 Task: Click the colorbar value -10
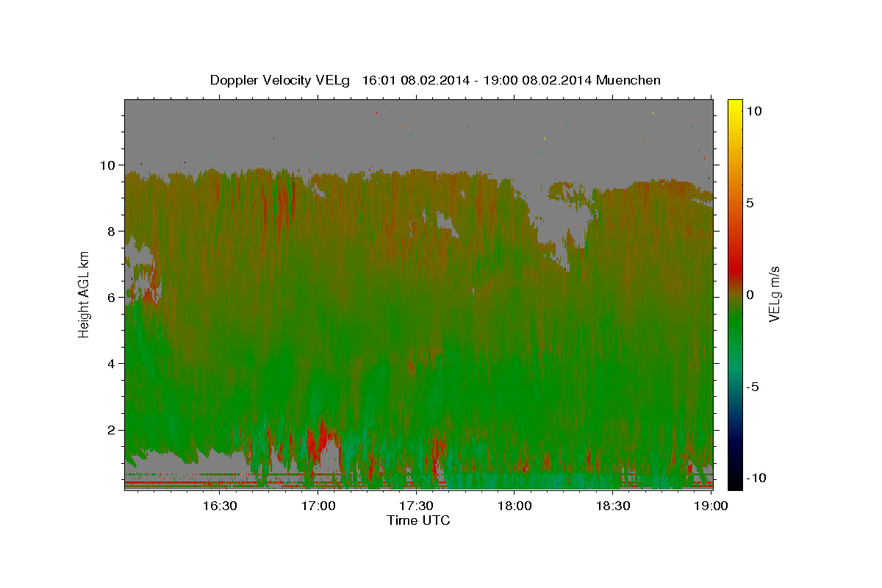756,478
